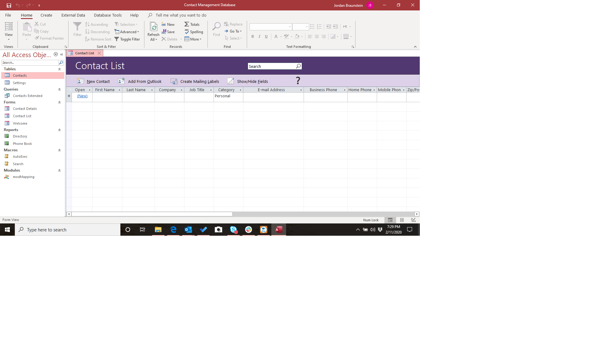Click the (New) record link
This screenshot has width=590, height=364.
pyautogui.click(x=82, y=96)
